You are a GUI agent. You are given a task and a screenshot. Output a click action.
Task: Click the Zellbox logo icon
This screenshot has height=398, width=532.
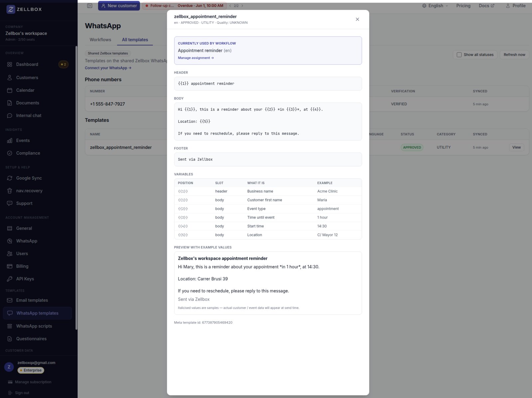[x=11, y=9]
